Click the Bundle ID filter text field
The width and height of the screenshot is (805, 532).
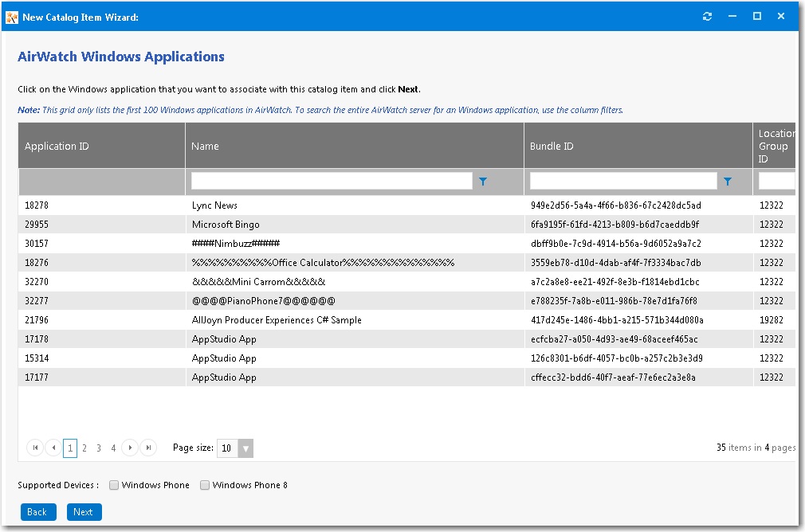[x=623, y=182]
